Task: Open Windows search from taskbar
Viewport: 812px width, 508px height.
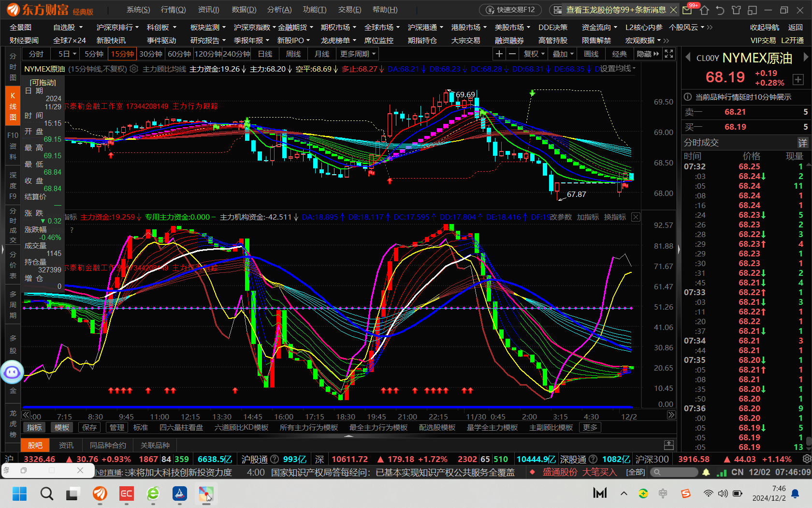Action: coord(46,493)
